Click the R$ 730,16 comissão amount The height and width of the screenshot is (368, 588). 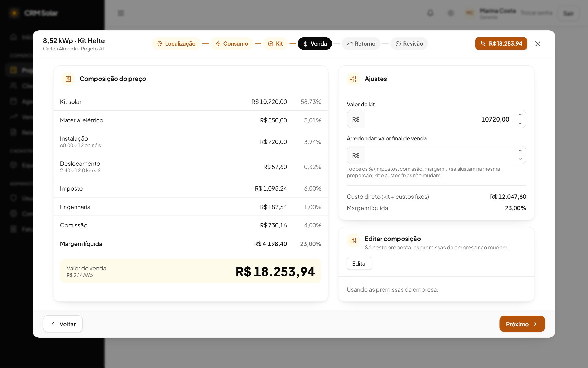pos(273,225)
